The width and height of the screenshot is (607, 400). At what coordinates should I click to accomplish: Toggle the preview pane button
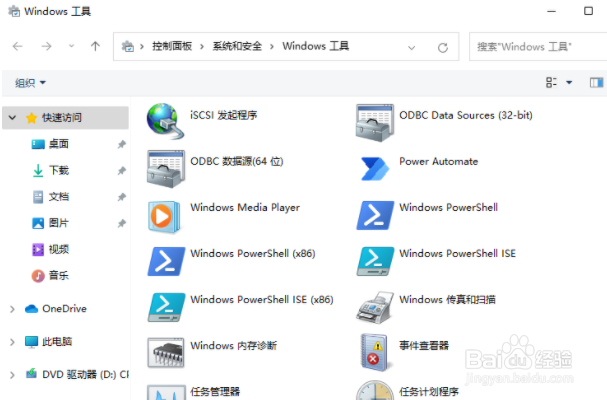(x=596, y=82)
